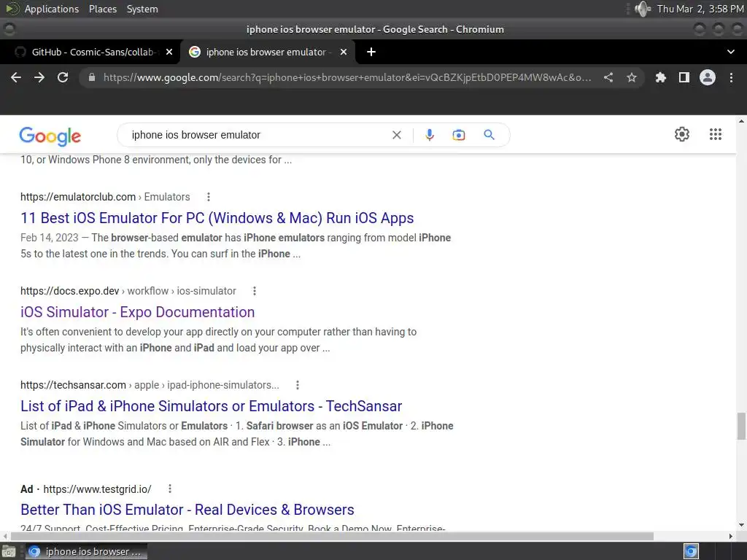
Task: View site information via lock icon
Action: point(91,77)
